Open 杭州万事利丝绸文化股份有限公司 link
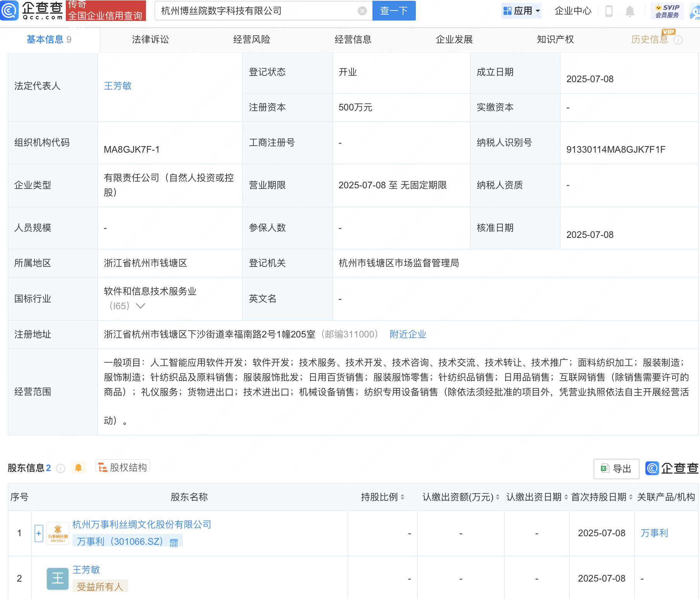The height and width of the screenshot is (599, 700). click(x=142, y=525)
